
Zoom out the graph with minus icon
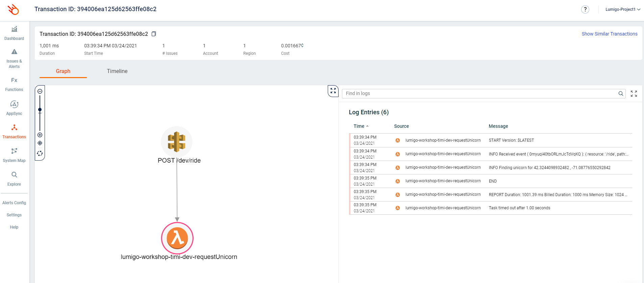tap(40, 91)
